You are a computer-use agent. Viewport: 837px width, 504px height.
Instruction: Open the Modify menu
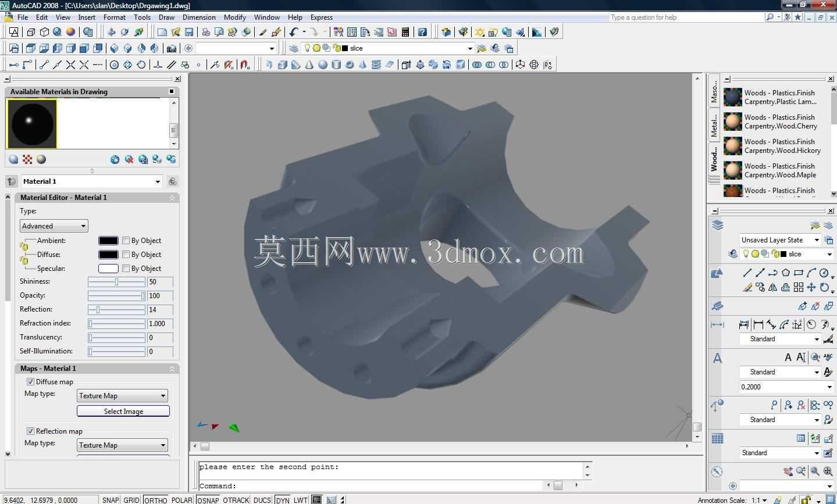pos(235,17)
